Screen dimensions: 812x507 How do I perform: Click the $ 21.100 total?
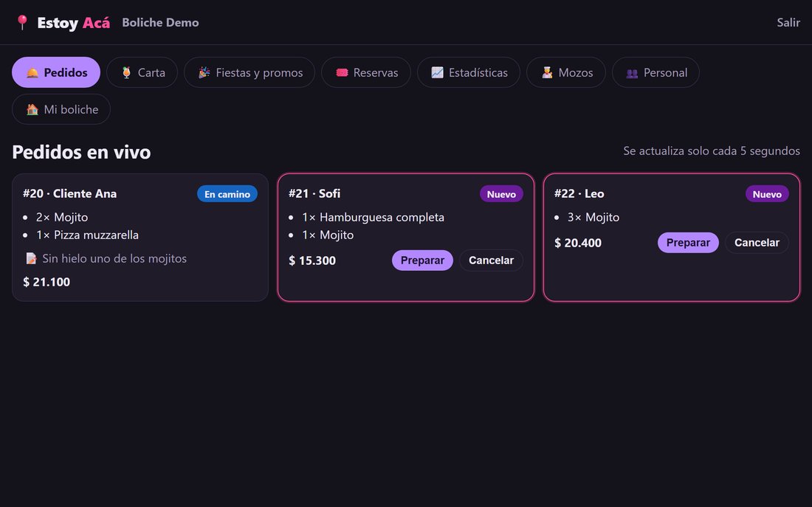coord(47,282)
